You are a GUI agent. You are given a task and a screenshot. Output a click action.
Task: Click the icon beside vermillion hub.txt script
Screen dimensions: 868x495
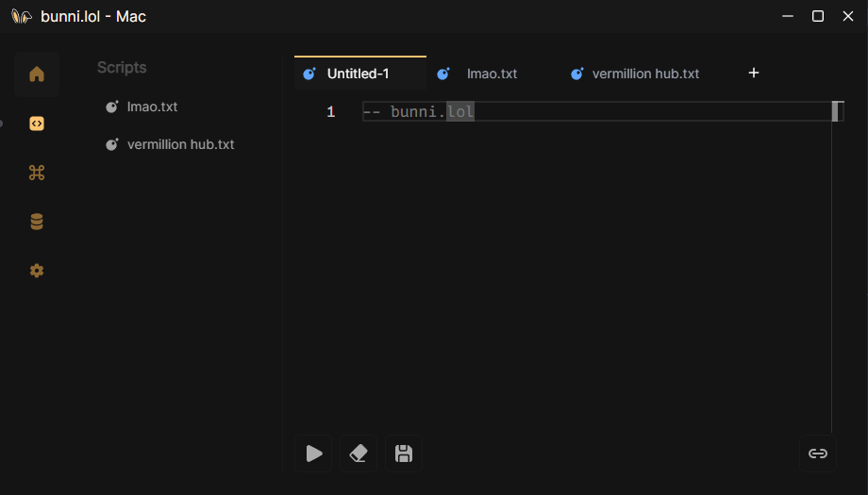[112, 144]
